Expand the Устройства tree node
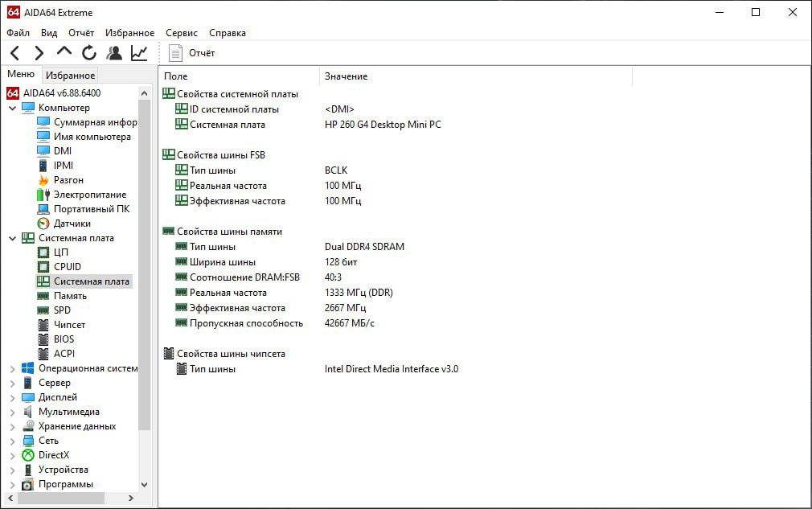The height and width of the screenshot is (509, 812). [x=12, y=470]
